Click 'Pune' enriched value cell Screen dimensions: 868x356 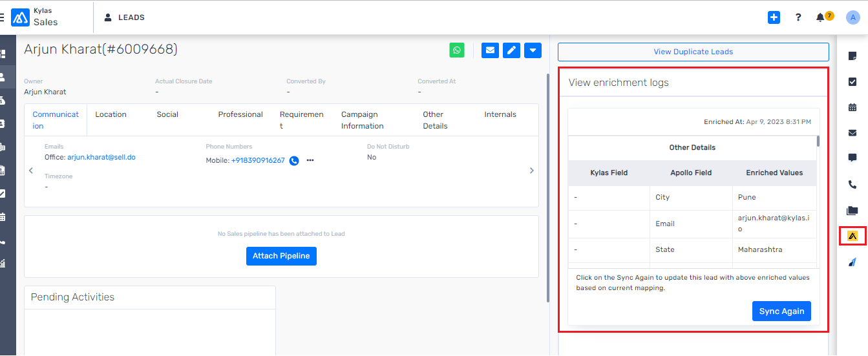(x=774, y=198)
